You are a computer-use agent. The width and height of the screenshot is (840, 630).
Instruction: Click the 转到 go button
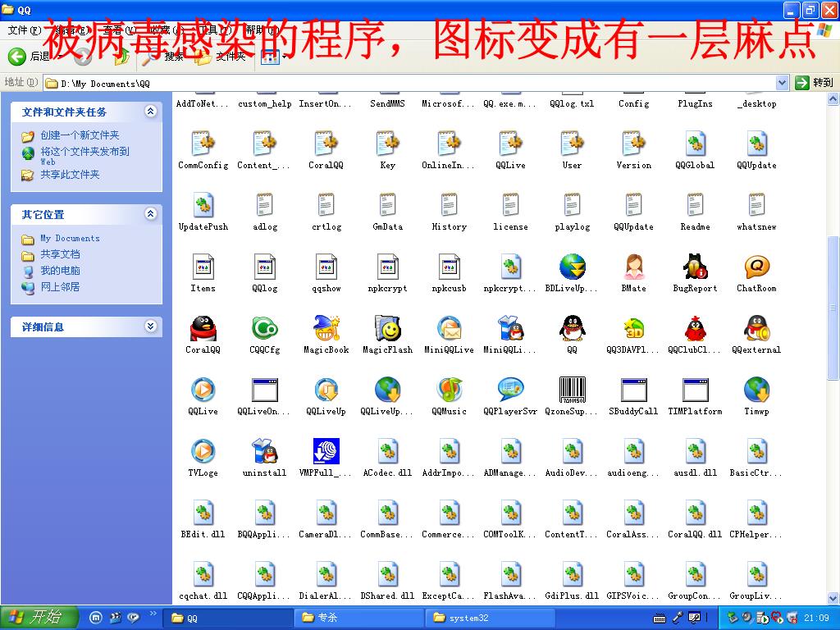[815, 83]
